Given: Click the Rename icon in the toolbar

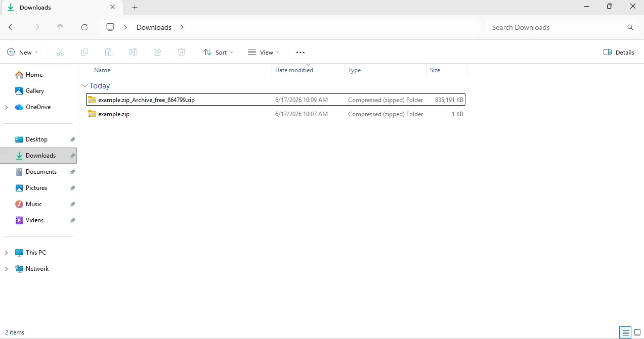Looking at the screenshot, I should 133,52.
